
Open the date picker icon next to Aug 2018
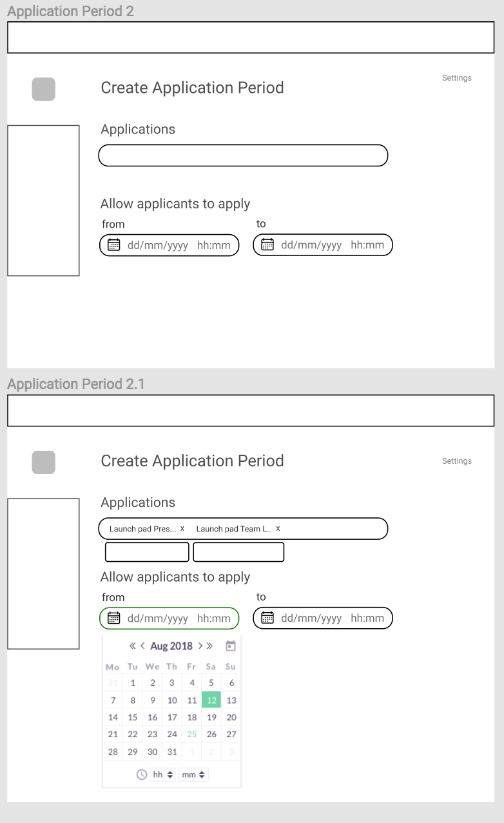click(x=230, y=646)
